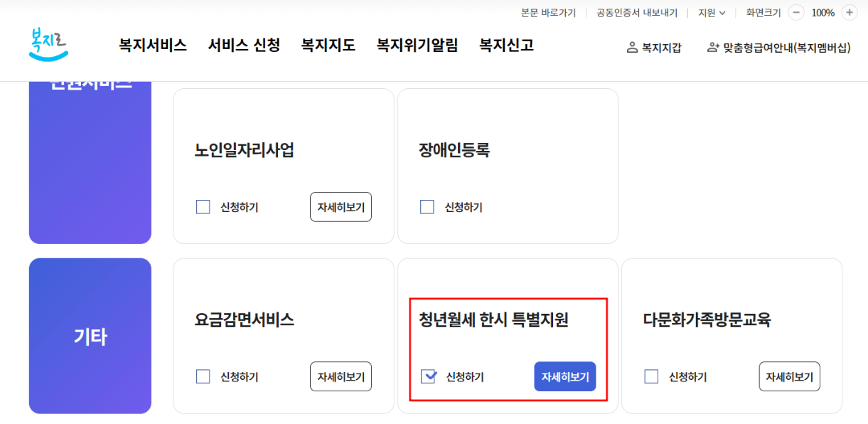The image size is (868, 424).
Task: Enable 신청하기 for 다문화가족방문교육
Action: pos(651,376)
